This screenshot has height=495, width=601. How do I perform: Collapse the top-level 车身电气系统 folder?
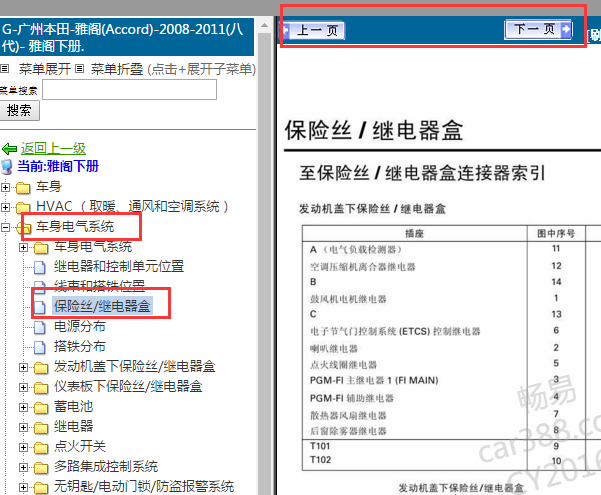click(5, 227)
